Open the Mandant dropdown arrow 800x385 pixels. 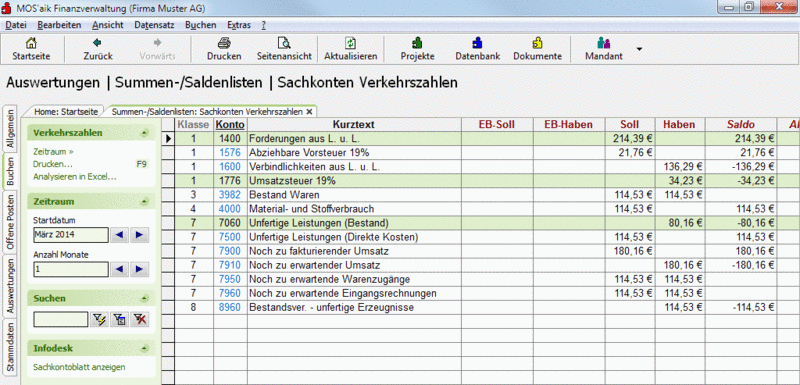639,49
